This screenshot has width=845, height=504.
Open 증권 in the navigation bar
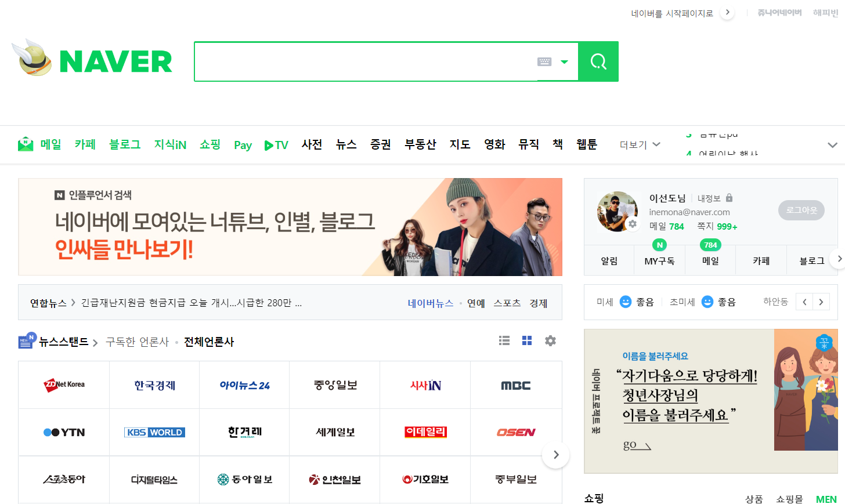pos(381,144)
